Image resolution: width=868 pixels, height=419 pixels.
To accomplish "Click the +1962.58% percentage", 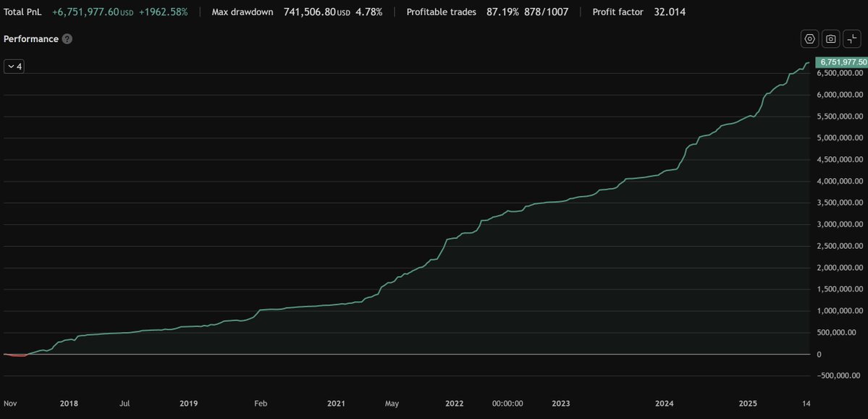I will pos(164,12).
